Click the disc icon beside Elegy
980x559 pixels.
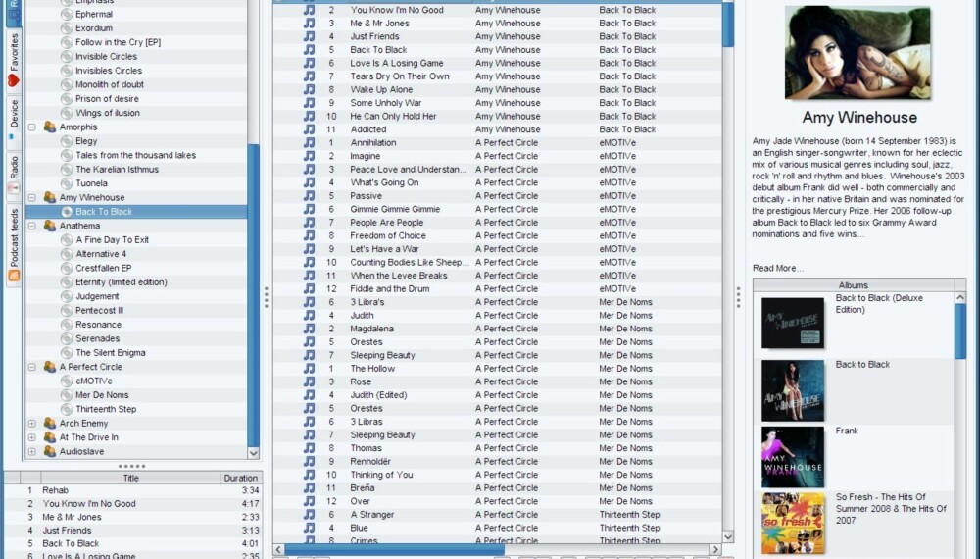(67, 141)
